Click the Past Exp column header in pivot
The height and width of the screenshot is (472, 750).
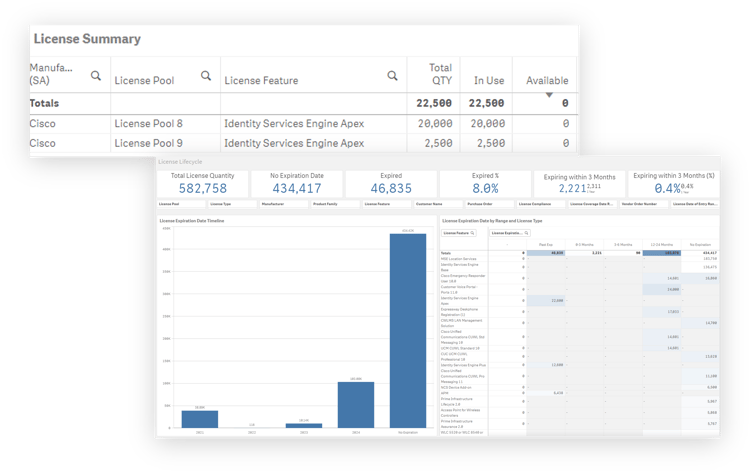(546, 245)
